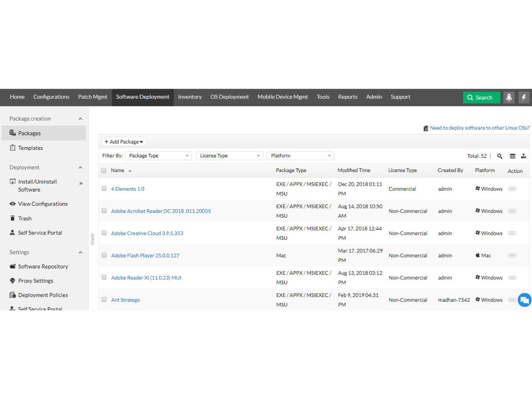Collapse the Deployment section
Screen dimensions: 532x399
(x=80, y=168)
